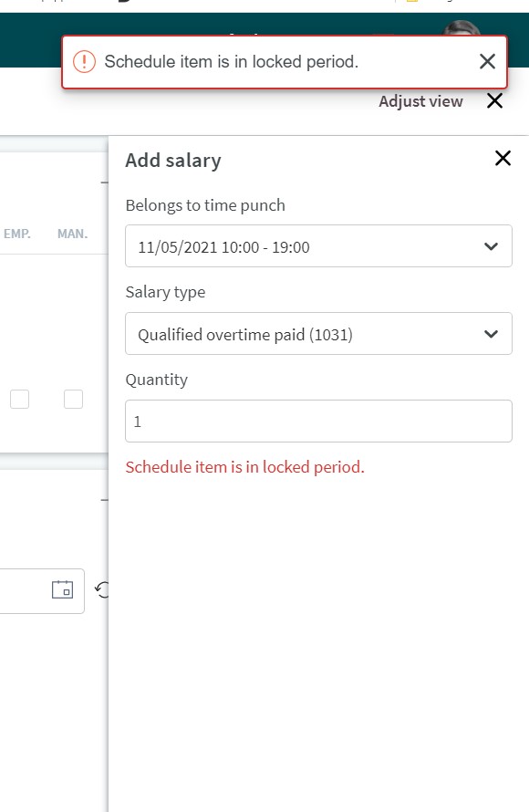
Task: Click the EMP. column header
Action: 17,234
